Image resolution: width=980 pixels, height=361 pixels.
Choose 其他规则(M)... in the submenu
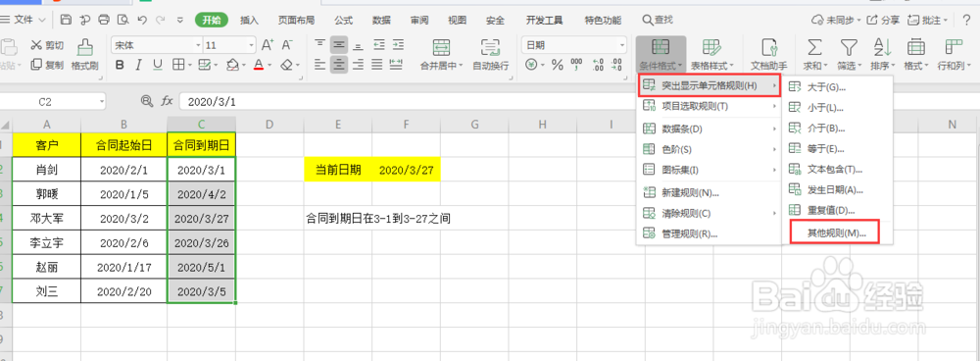coord(836,232)
